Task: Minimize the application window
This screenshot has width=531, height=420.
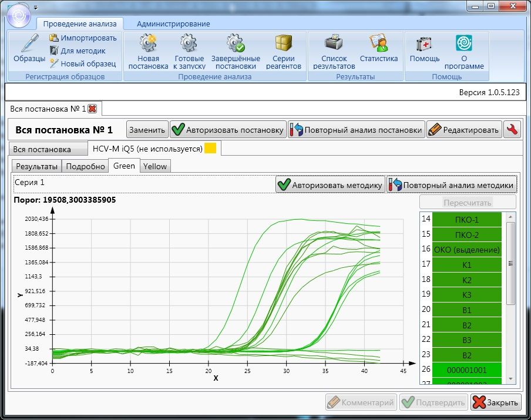Action: 475,6
